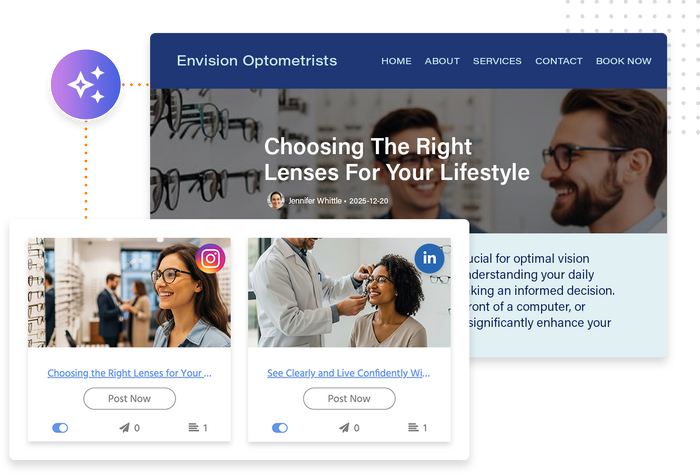Viewport: 700px width, 475px height.
Task: Click the Envision Optometrists site title
Action: (x=257, y=60)
